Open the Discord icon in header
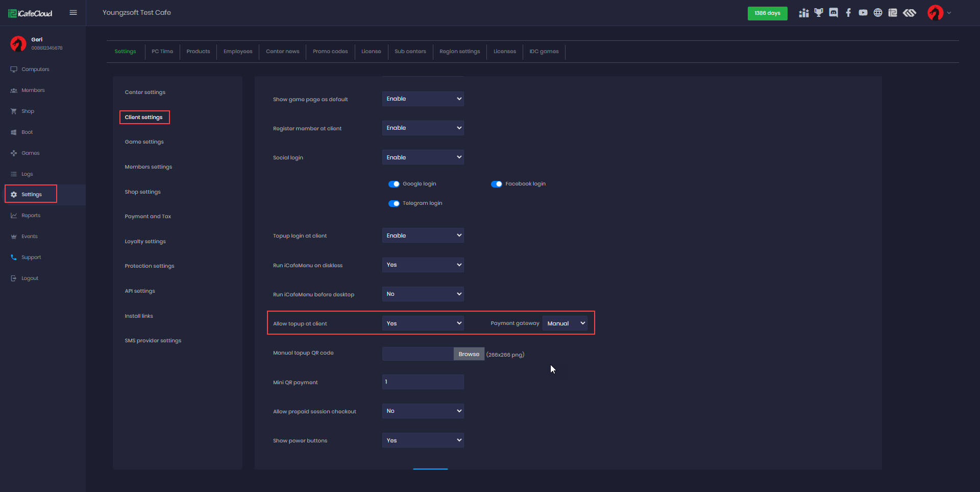980x492 pixels. pyautogui.click(x=834, y=13)
